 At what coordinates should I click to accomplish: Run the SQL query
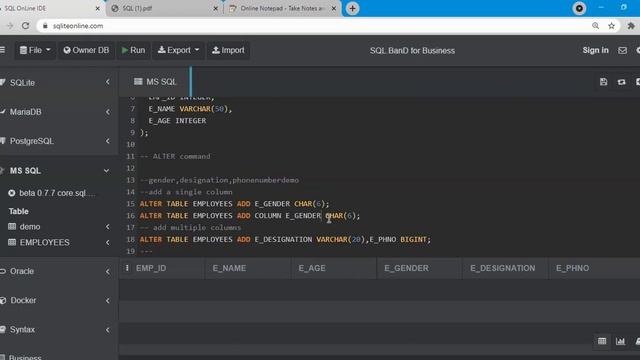(133, 50)
